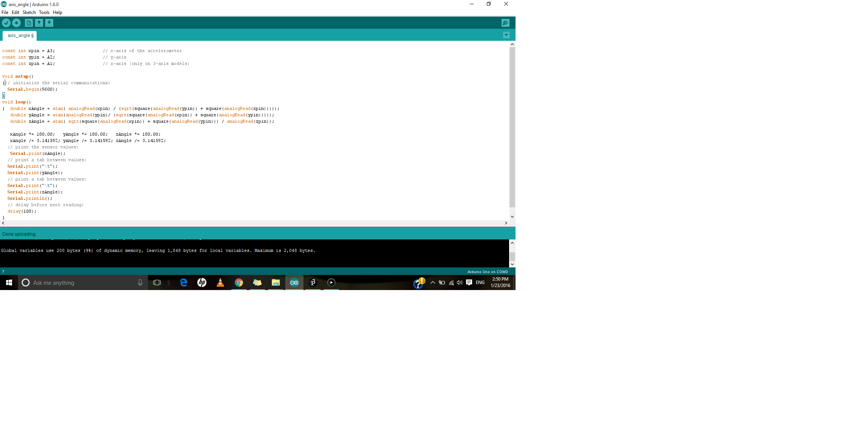Show hidden system tray icons chevron

pos(433,283)
